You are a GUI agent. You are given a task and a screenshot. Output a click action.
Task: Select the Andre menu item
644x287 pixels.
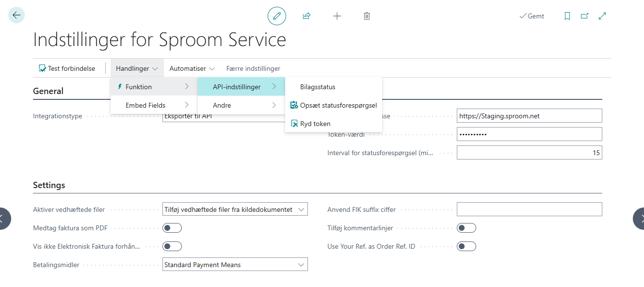(x=241, y=105)
